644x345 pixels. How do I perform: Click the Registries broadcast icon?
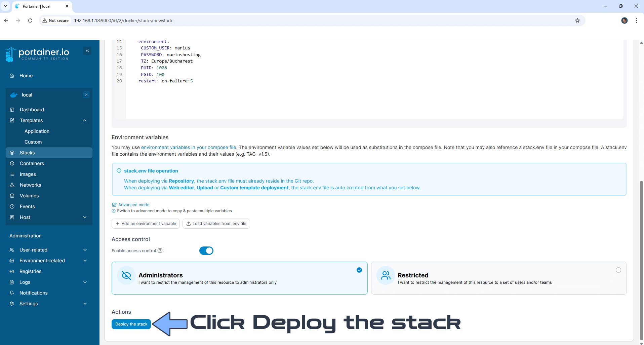click(x=12, y=271)
